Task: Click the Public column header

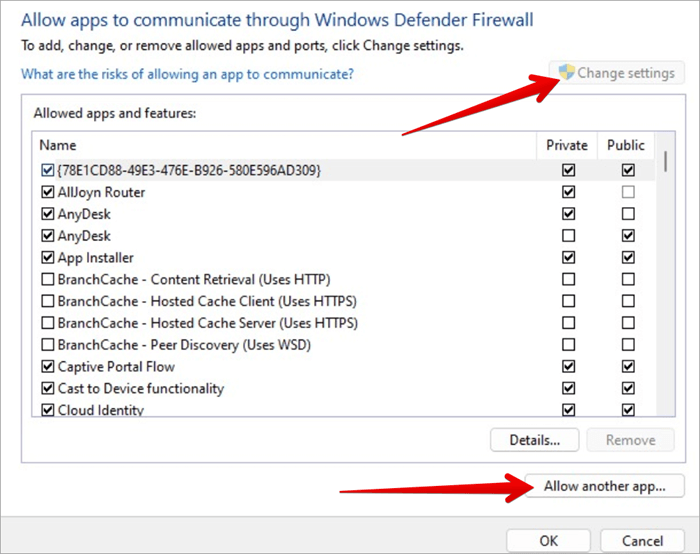Action: pyautogui.click(x=626, y=145)
